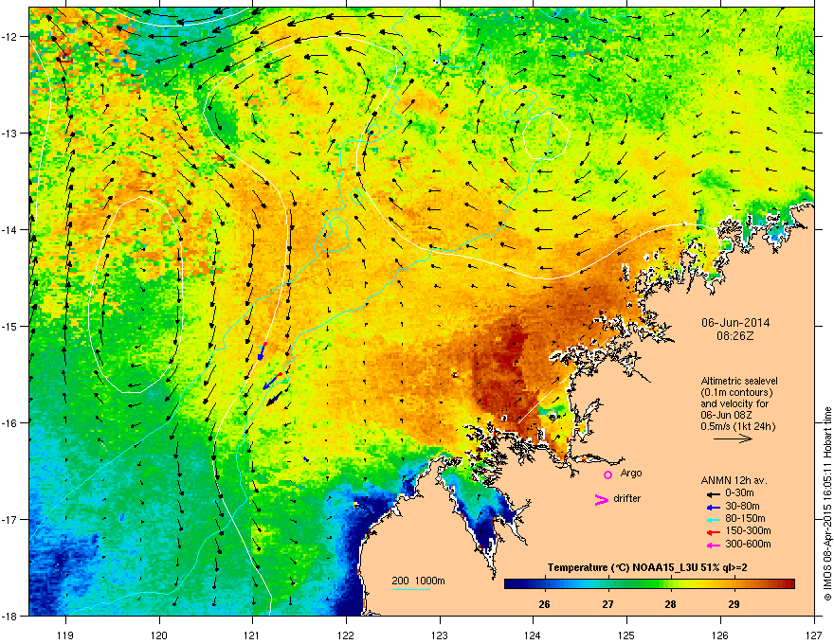Click the longitude label 121
Viewport: 834px width, 644px height.
click(252, 635)
